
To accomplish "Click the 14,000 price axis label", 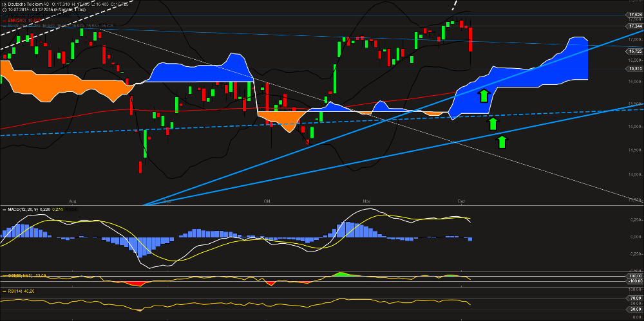I will [635, 174].
